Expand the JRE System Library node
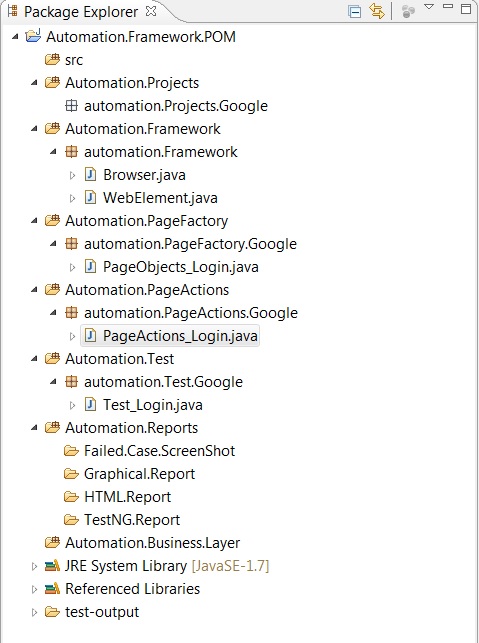Image resolution: width=479 pixels, height=643 pixels. click(x=34, y=566)
